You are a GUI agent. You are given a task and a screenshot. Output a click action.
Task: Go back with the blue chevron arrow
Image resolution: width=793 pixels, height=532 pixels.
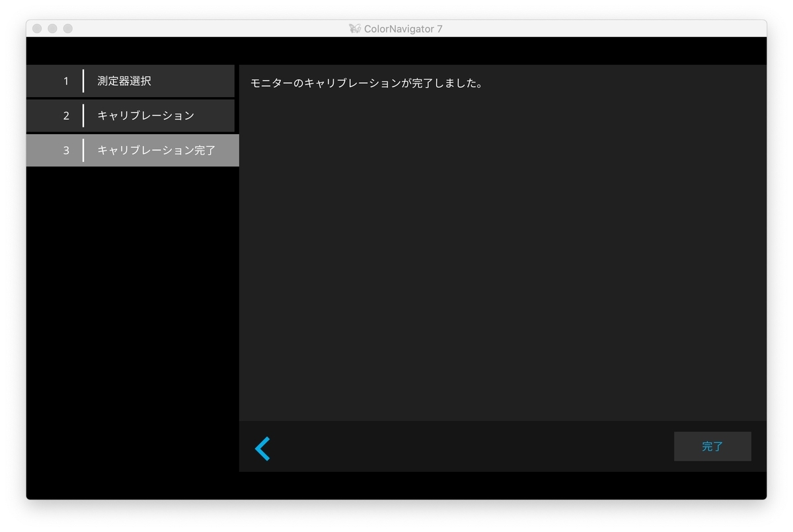[262, 448]
